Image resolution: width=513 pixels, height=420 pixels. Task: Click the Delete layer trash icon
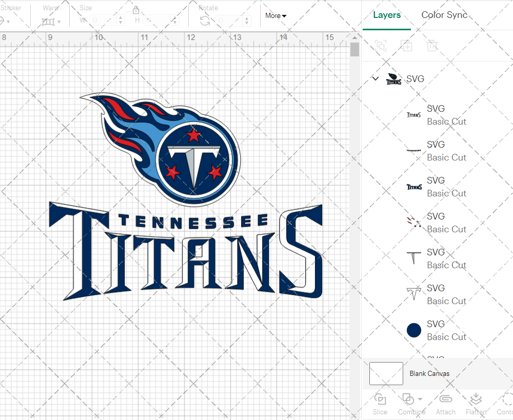pyautogui.click(x=432, y=46)
